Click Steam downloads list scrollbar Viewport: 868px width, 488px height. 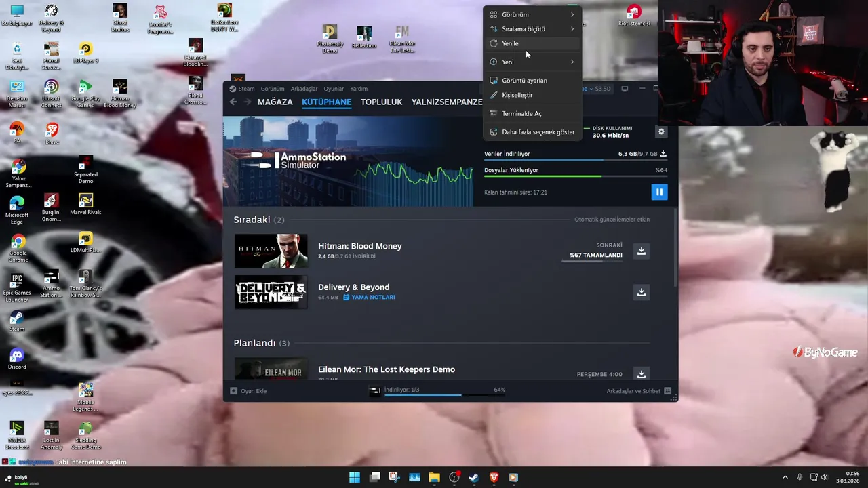pyautogui.click(x=675, y=247)
